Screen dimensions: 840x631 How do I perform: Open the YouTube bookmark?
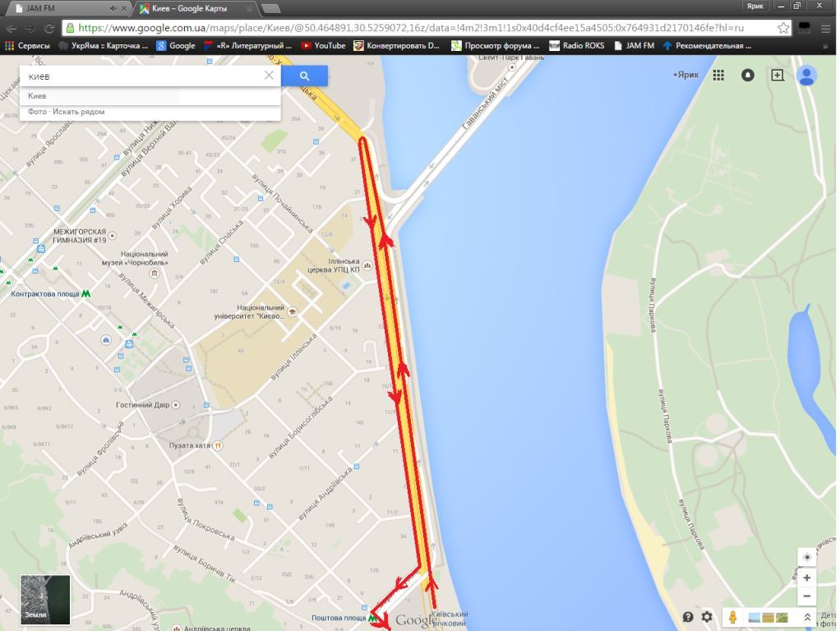coord(323,45)
